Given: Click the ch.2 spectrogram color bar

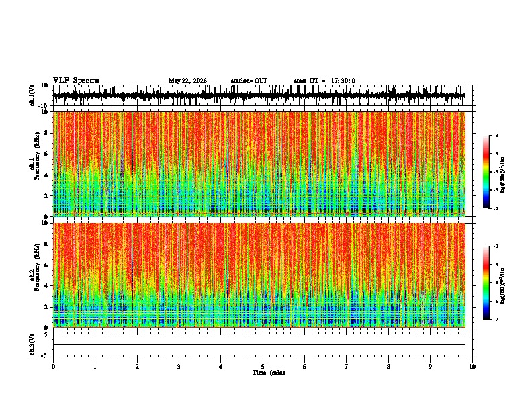Looking at the screenshot, I should tap(486, 283).
